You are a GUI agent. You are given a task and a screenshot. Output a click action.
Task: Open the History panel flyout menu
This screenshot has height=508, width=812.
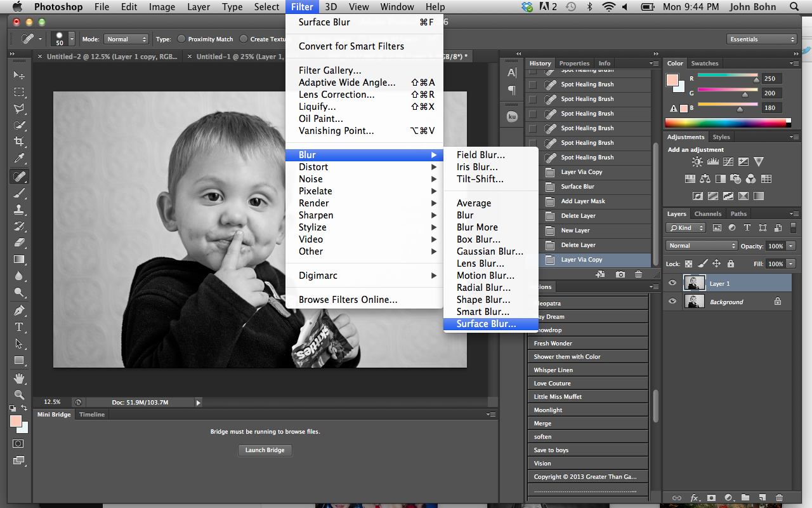coord(653,63)
